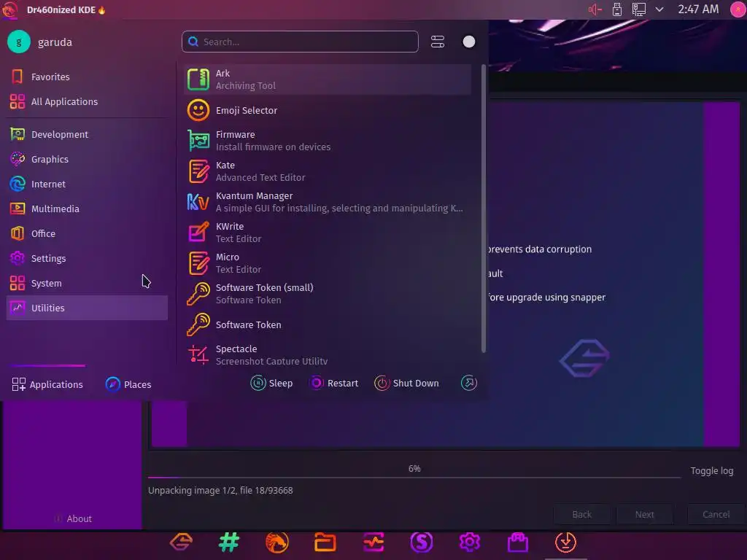Open Multimedia category
The width and height of the screenshot is (747, 560).
pyautogui.click(x=87, y=209)
